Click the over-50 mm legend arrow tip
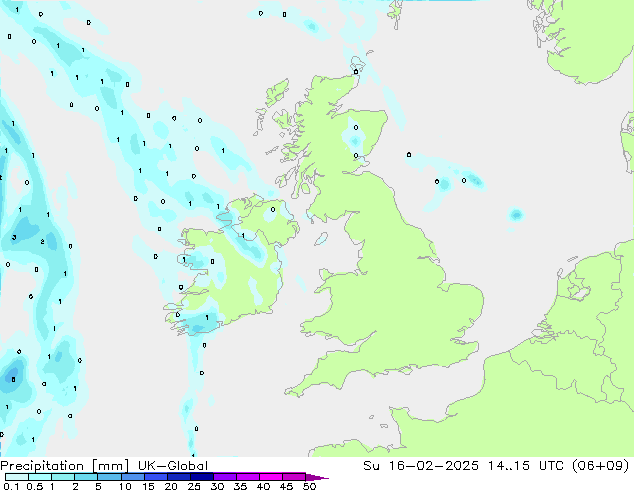This screenshot has height=490, width=634. (x=317, y=477)
